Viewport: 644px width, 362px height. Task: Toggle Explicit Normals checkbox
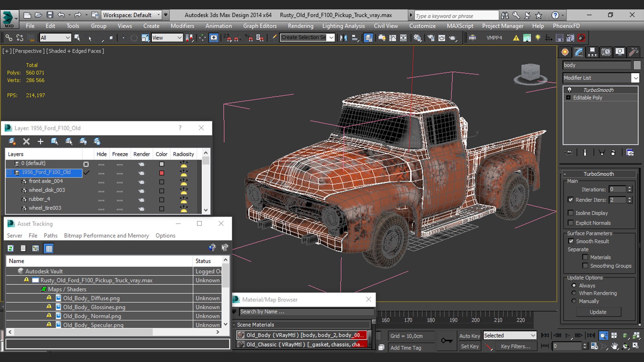pos(571,223)
